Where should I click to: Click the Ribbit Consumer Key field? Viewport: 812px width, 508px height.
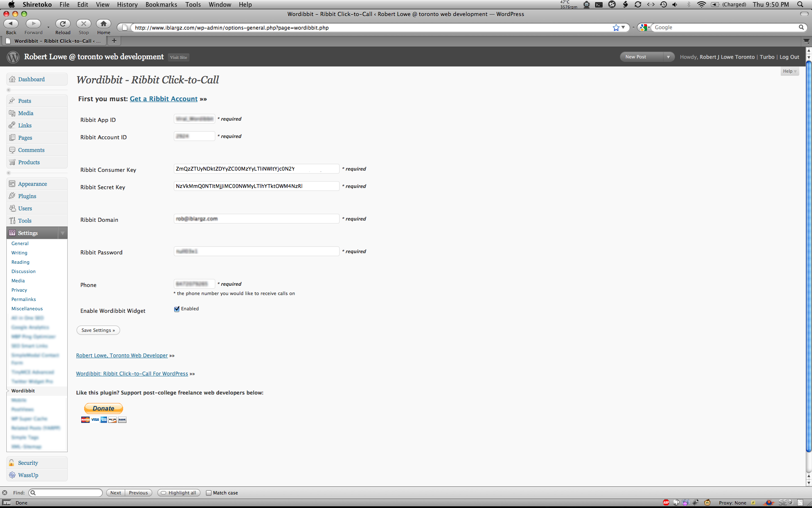(x=256, y=168)
